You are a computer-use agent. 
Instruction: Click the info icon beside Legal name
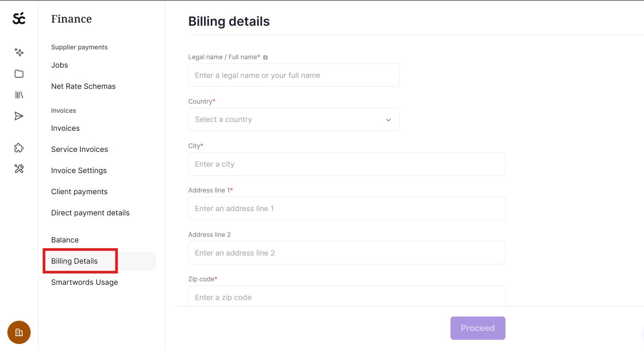[265, 57]
